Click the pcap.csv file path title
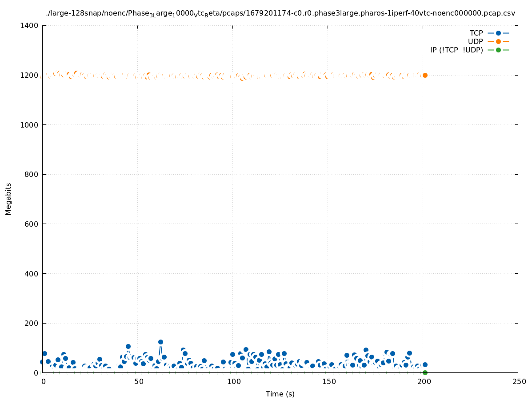The height and width of the screenshot is (400, 532). tap(280, 13)
